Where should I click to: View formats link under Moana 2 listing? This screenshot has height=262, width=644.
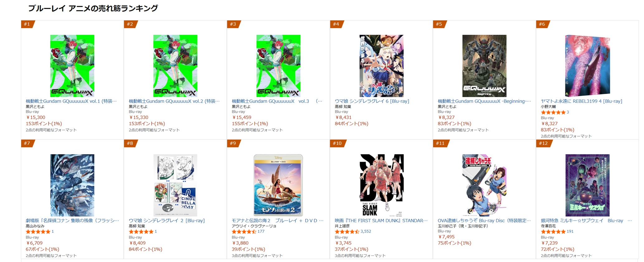(257, 256)
